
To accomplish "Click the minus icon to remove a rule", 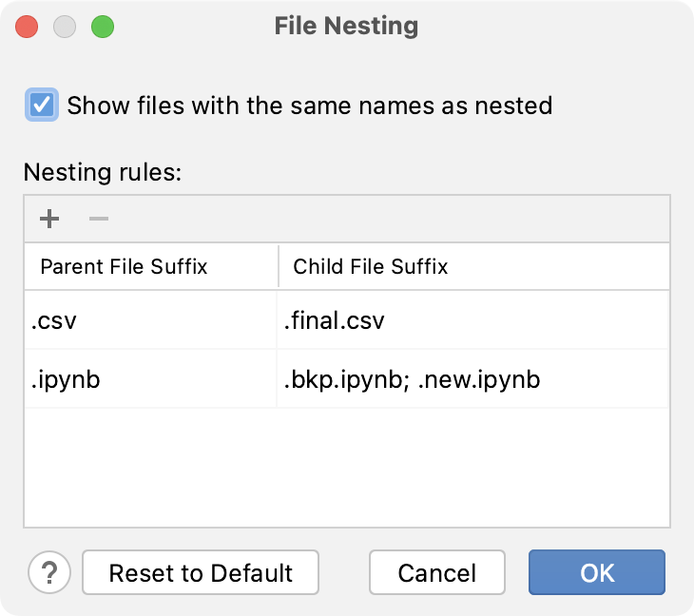I will pos(99,220).
